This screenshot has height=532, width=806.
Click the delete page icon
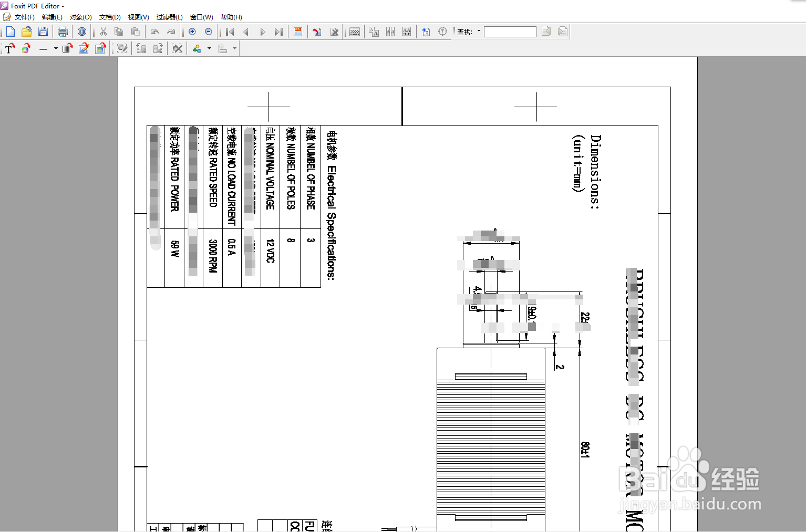click(334, 32)
